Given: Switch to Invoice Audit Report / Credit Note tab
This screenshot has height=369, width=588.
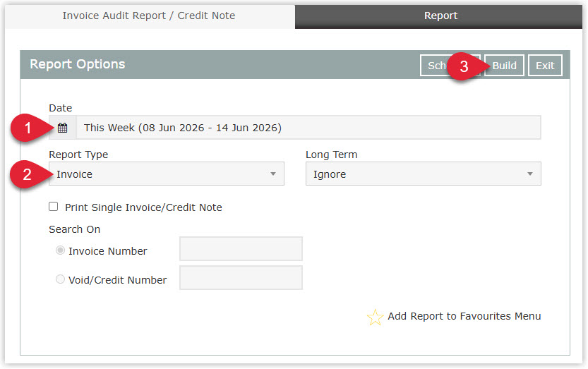Looking at the screenshot, I should click(149, 16).
